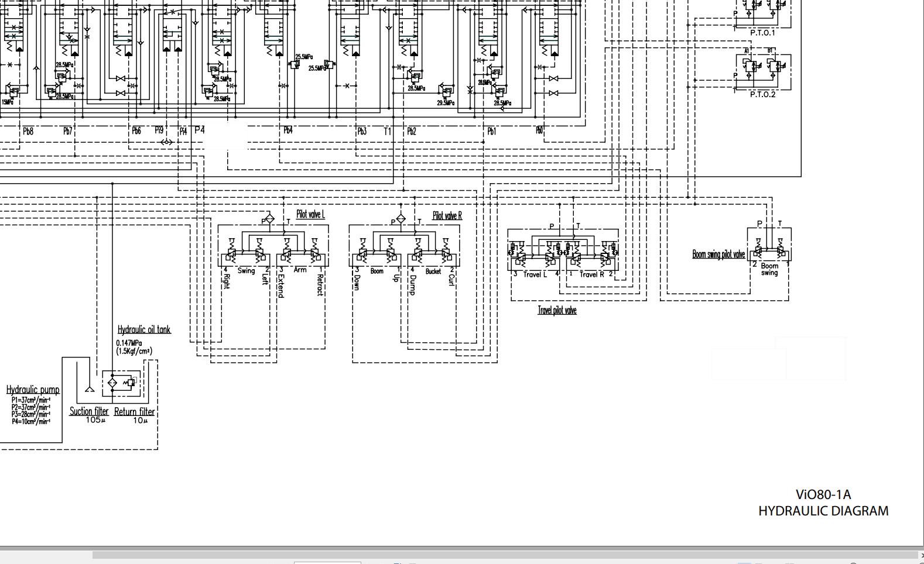Screen dimensions: 924x564
Task: Click the Pb8 port label
Action: click(x=28, y=132)
